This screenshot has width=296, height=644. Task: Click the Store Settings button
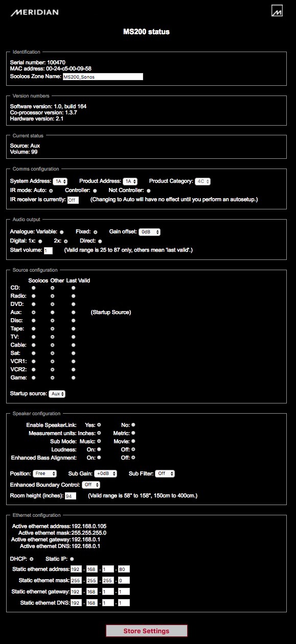pos(146,631)
